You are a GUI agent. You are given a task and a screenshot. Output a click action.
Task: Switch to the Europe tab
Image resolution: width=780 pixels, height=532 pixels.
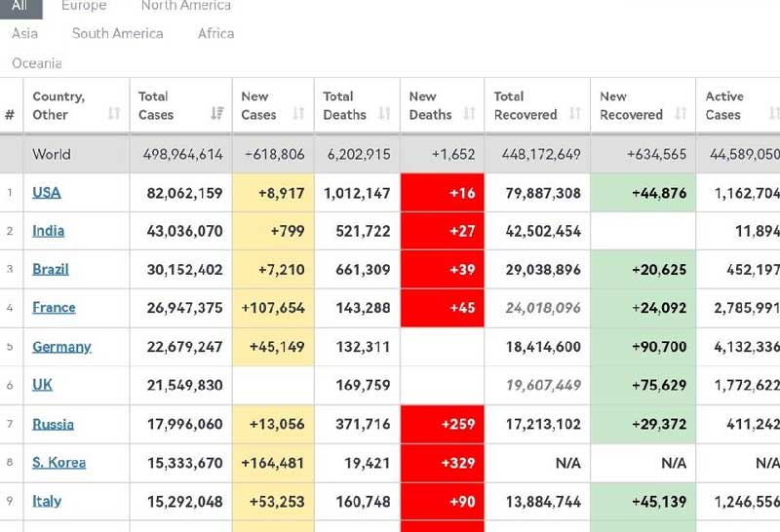[x=84, y=6]
